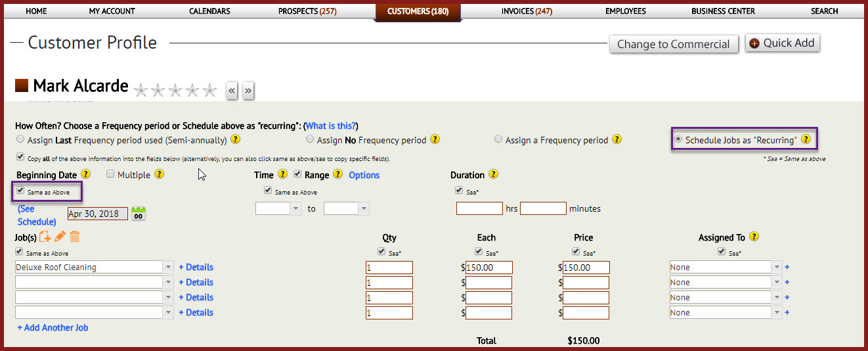Open 'What is this?' link
The width and height of the screenshot is (868, 351).
pyautogui.click(x=331, y=126)
